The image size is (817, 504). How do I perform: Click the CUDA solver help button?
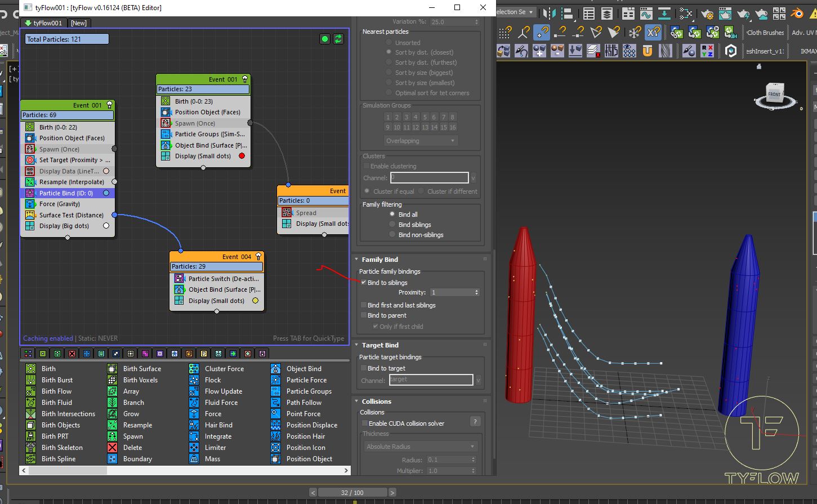[475, 422]
